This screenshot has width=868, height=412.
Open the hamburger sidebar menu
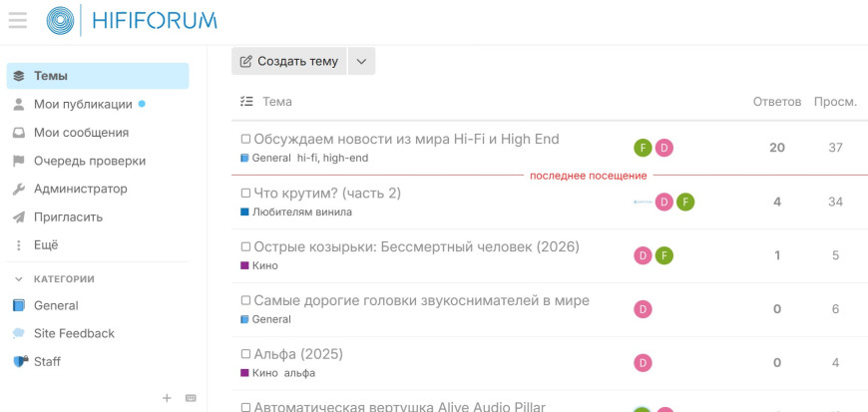click(x=18, y=20)
